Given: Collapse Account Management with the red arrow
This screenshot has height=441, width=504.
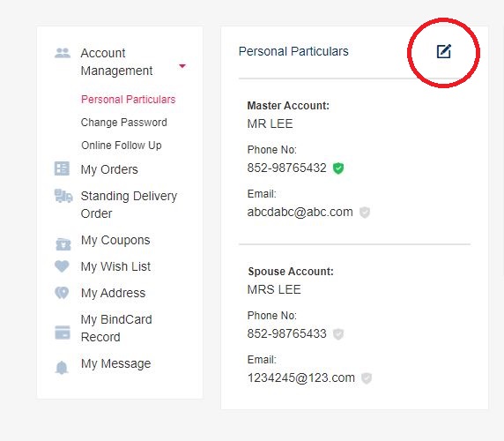Looking at the screenshot, I should click(x=182, y=66).
